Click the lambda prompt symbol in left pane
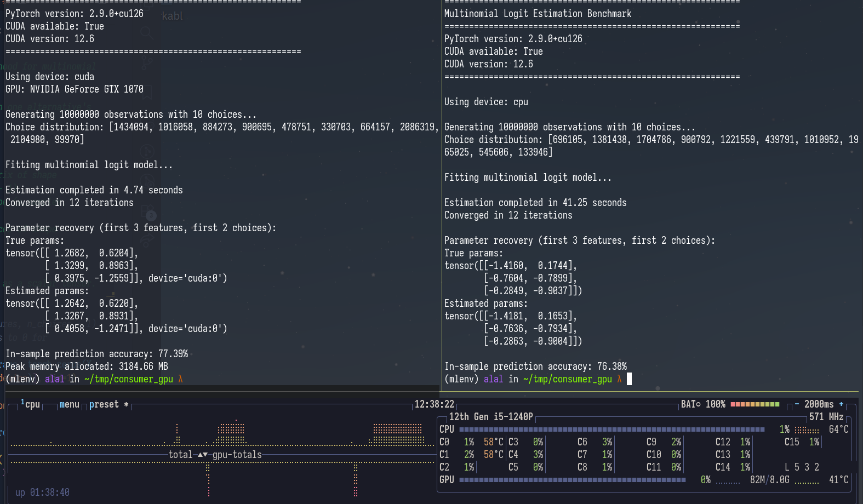Image resolution: width=863 pixels, height=504 pixels. pyautogui.click(x=180, y=379)
